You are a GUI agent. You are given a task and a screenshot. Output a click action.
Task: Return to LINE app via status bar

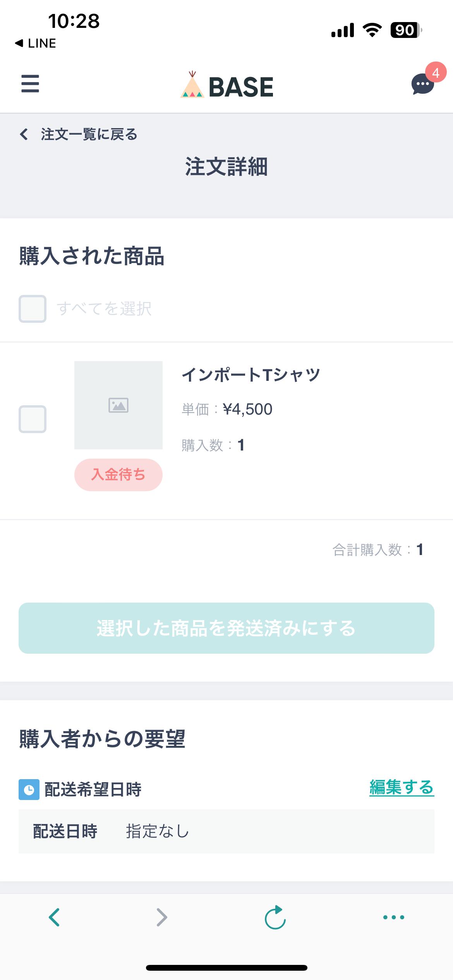click(36, 43)
